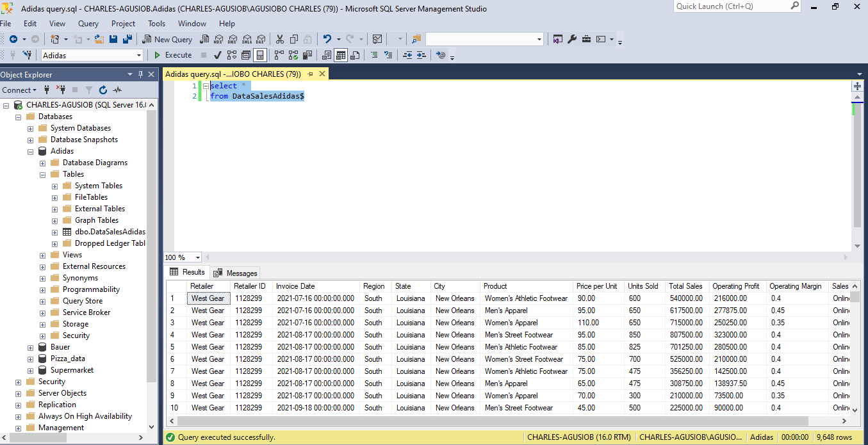Image resolution: width=868 pixels, height=445 pixels.
Task: Open the 100 % zoom dropdown
Action: point(197,257)
